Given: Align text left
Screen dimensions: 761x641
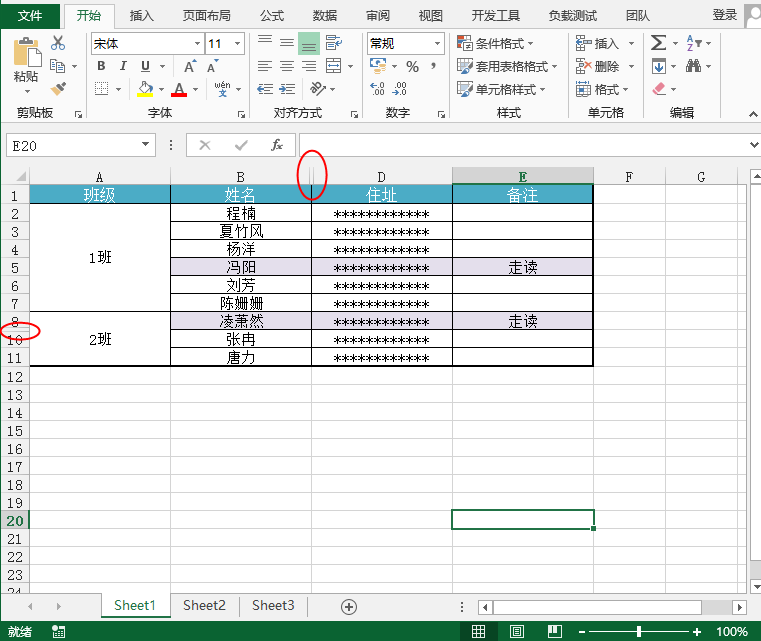Looking at the screenshot, I should [265, 66].
